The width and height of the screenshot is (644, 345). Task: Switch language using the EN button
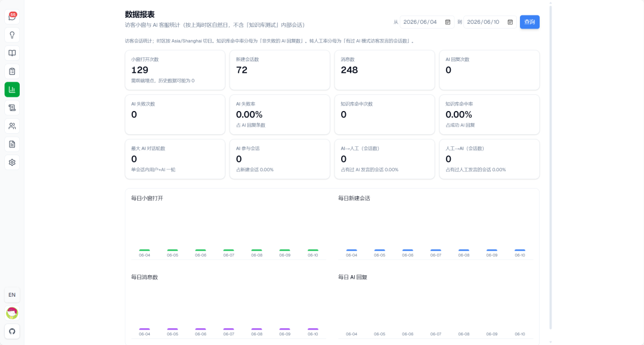point(12,295)
